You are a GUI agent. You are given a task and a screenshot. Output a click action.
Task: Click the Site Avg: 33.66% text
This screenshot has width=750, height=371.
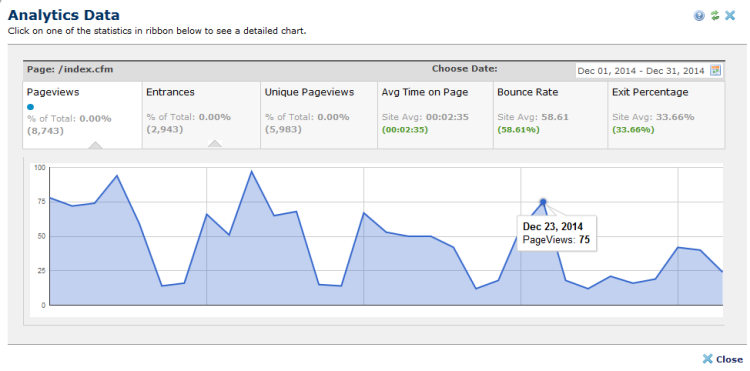point(653,117)
